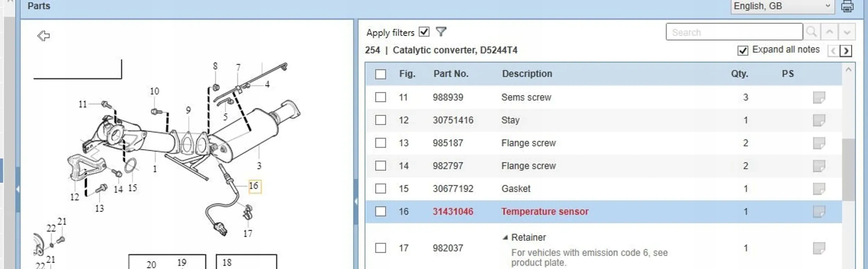Click callout 10 in the diagram
Screen dimensions: 868x269
(x=155, y=91)
